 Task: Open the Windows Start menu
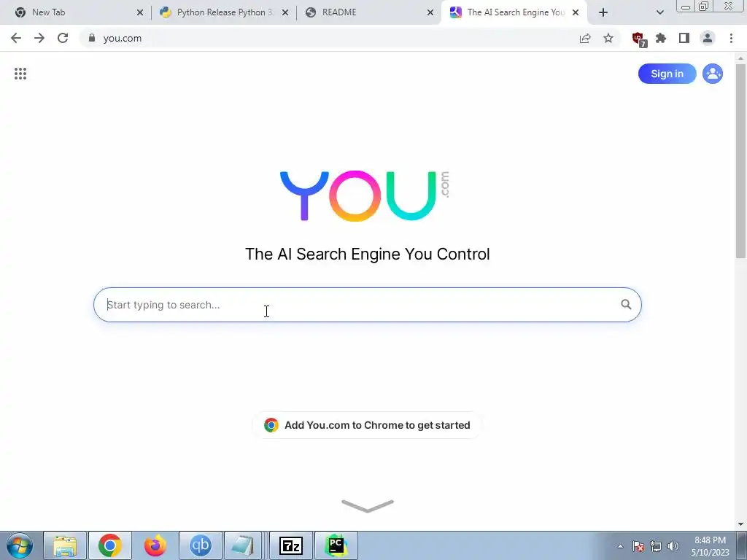(x=20, y=545)
